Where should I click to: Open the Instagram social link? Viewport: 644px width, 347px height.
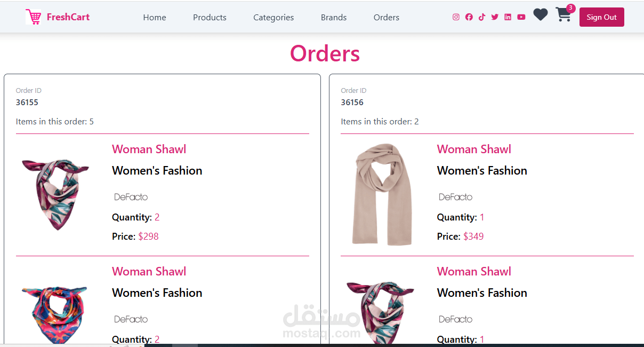[x=456, y=17]
